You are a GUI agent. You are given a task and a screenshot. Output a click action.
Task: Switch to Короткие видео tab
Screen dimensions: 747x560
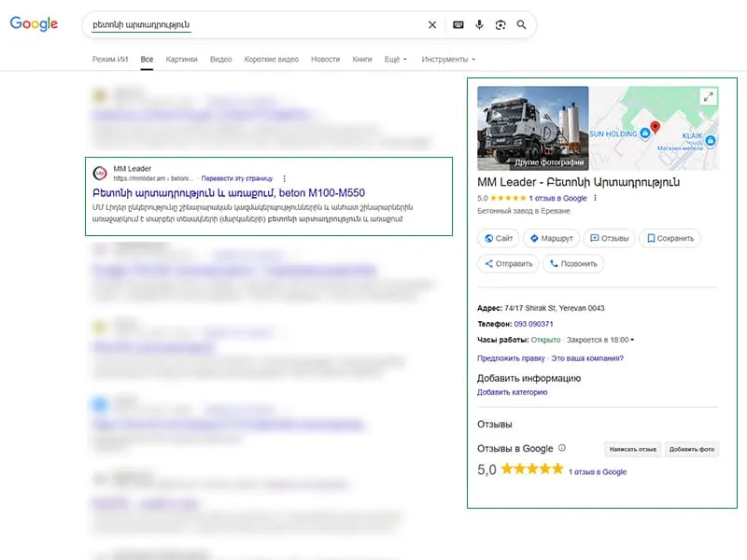pos(271,59)
